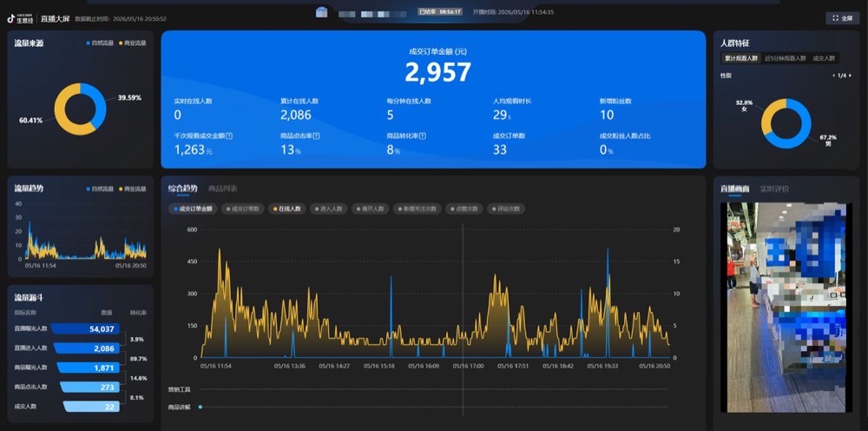
Task: Toggle 评论次数 series chip
Action: point(506,209)
